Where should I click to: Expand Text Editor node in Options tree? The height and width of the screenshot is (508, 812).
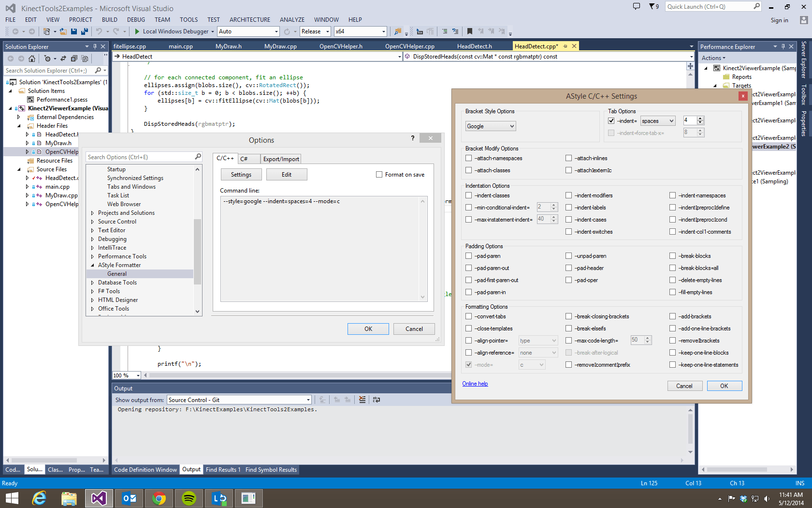[93, 230]
